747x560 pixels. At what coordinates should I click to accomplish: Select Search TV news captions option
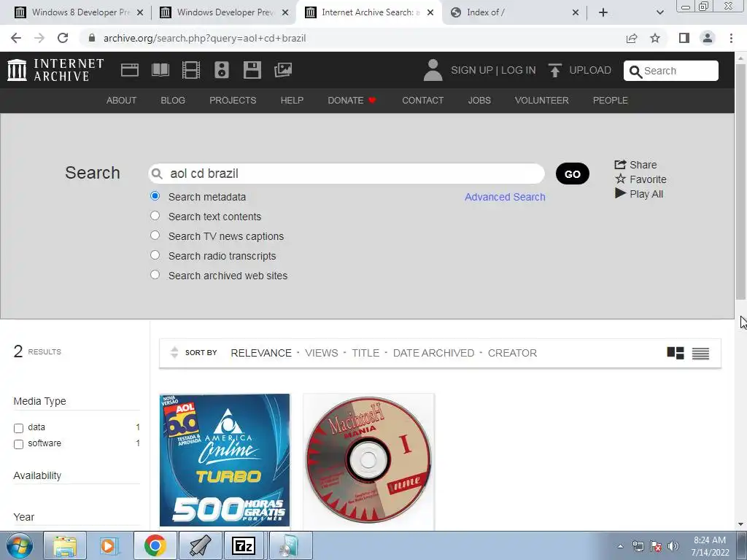tap(155, 236)
